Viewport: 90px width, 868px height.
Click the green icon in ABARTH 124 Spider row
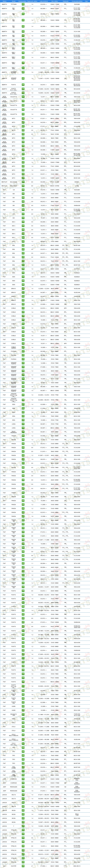click(x=23, y=4)
